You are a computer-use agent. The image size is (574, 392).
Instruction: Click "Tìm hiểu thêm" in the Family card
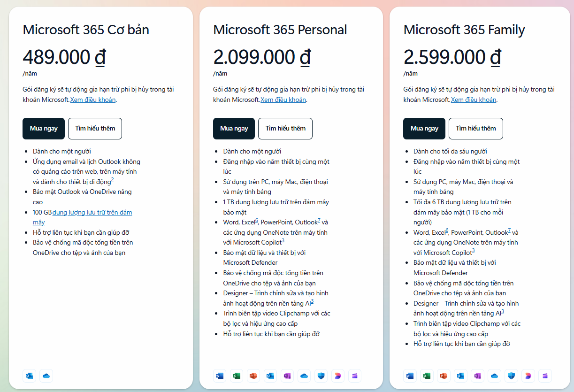pos(475,129)
